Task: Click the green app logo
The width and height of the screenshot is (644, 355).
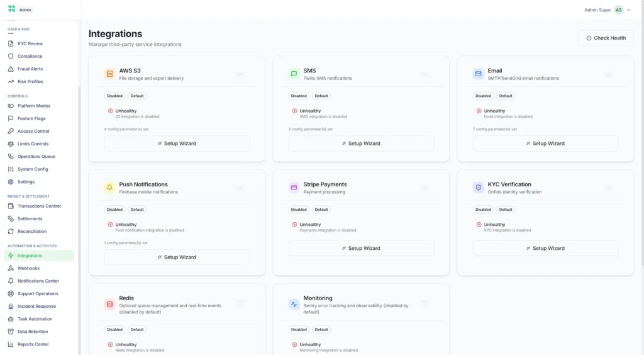Action: (x=11, y=9)
